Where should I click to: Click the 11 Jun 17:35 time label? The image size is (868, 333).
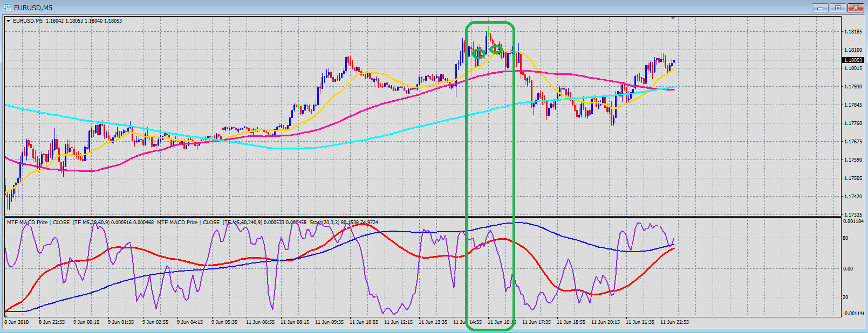537,322
